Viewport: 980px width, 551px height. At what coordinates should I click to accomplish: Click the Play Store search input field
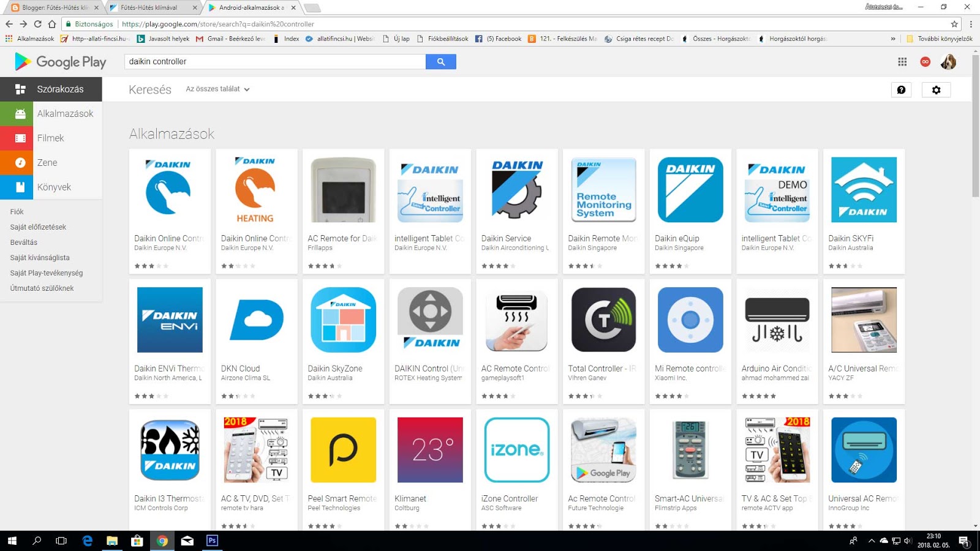pyautogui.click(x=275, y=62)
